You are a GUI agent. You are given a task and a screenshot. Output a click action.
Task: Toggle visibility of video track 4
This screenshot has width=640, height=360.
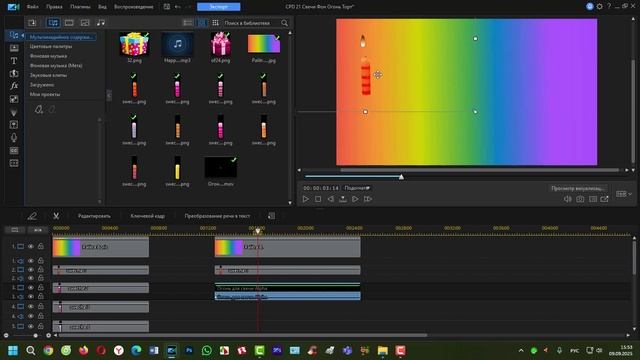(x=31, y=307)
